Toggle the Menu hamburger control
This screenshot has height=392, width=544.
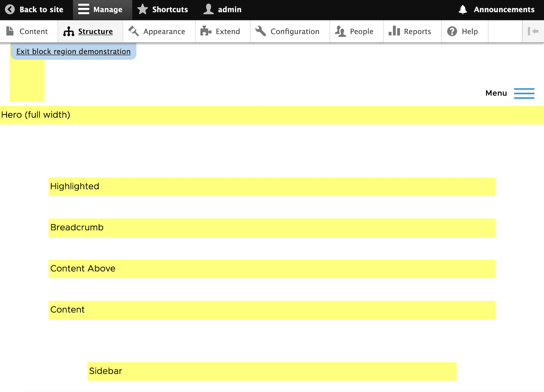pyautogui.click(x=524, y=93)
